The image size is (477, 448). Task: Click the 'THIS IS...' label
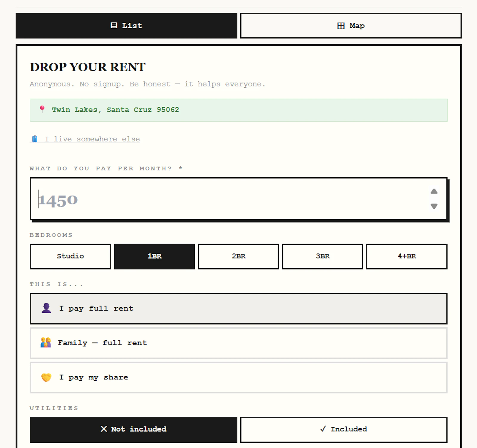(56, 284)
